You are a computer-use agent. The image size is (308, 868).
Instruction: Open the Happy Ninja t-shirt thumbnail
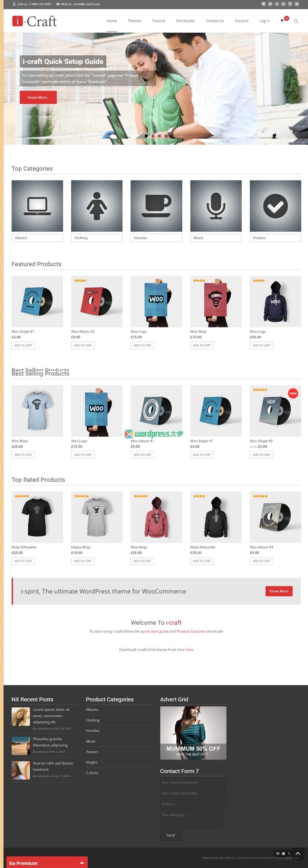[x=97, y=517]
